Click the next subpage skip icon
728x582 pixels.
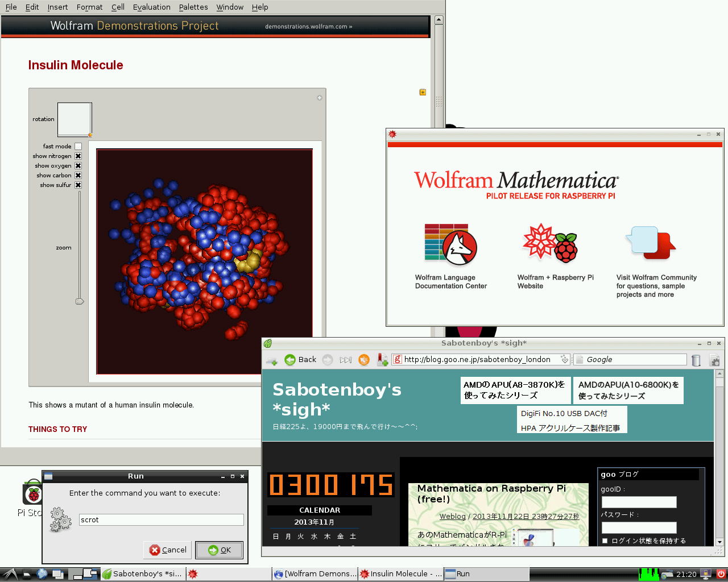[x=346, y=360]
